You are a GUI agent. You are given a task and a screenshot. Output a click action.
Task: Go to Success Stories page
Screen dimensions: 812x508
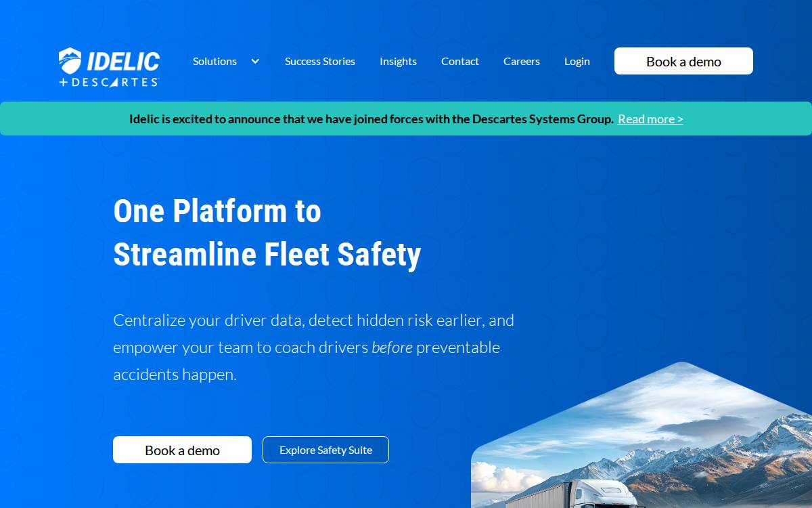pyautogui.click(x=319, y=61)
